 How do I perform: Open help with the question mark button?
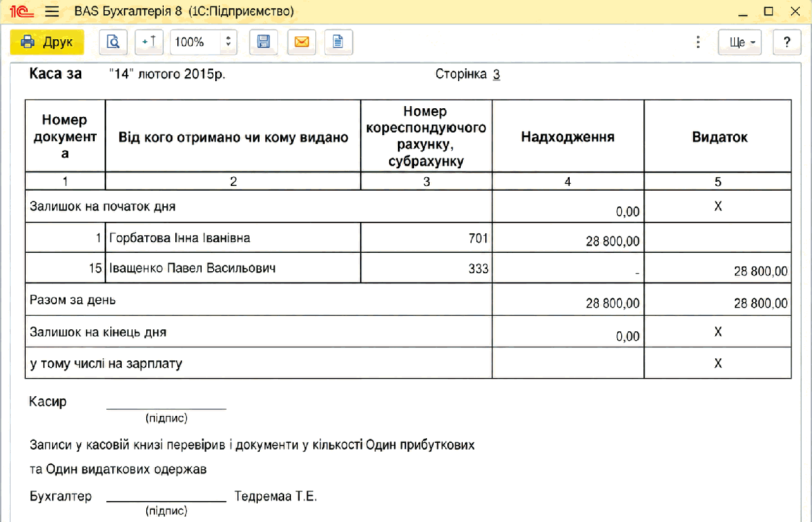click(x=787, y=42)
